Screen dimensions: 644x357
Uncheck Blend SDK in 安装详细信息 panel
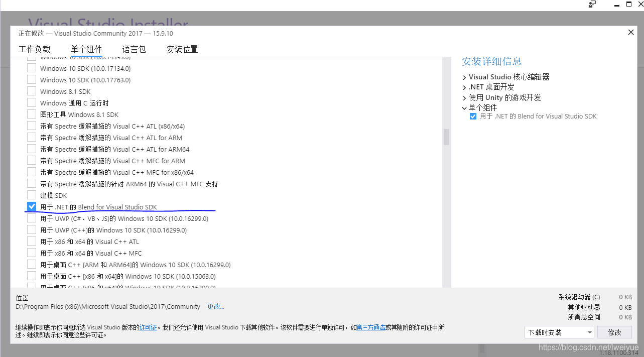473,116
